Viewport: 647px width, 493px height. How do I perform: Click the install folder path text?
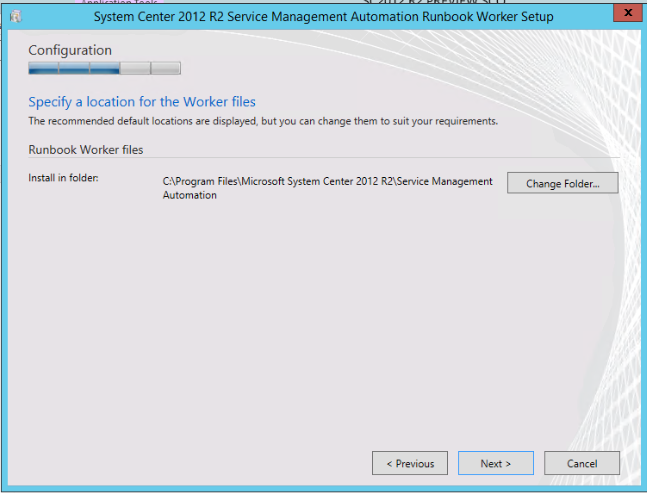pos(327,188)
